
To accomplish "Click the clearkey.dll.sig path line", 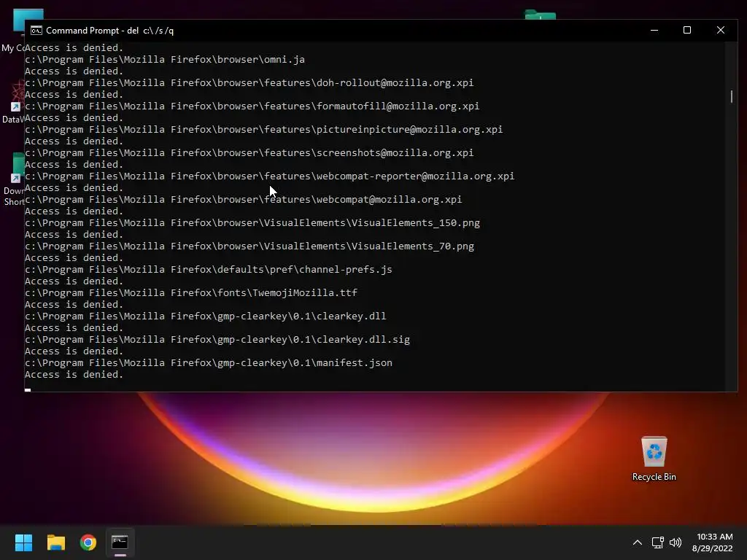I will 217,340.
